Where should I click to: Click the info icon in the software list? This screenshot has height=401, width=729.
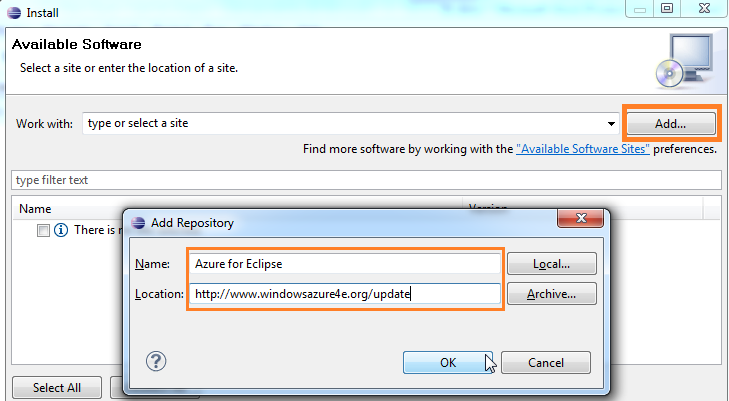(61, 230)
